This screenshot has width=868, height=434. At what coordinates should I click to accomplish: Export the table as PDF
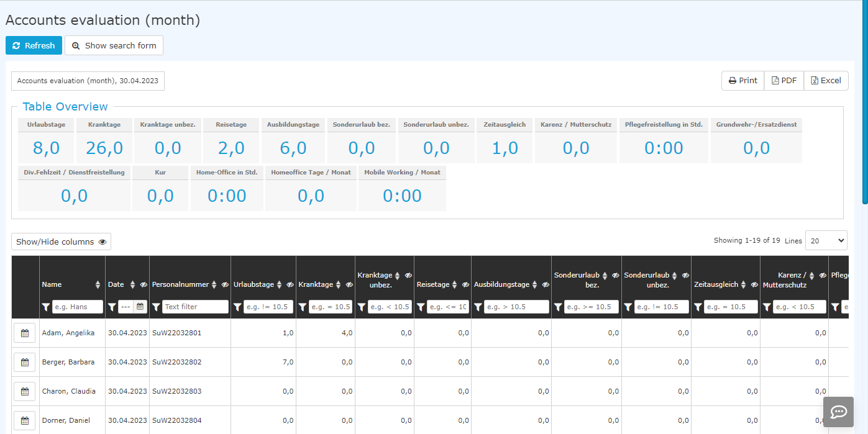(x=784, y=81)
